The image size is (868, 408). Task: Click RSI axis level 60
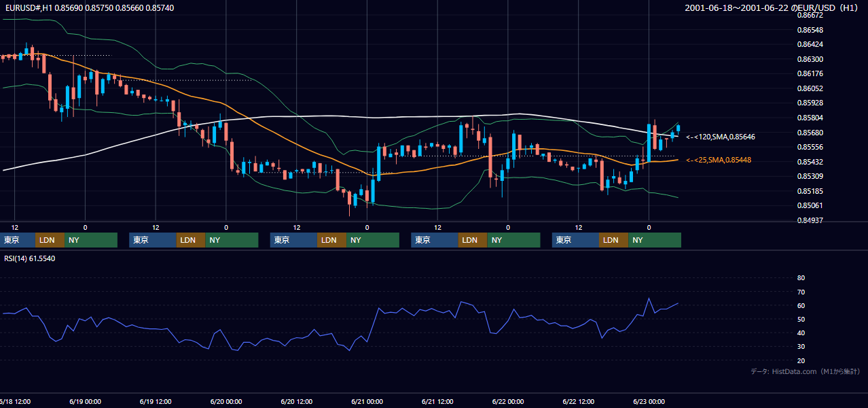click(x=801, y=305)
